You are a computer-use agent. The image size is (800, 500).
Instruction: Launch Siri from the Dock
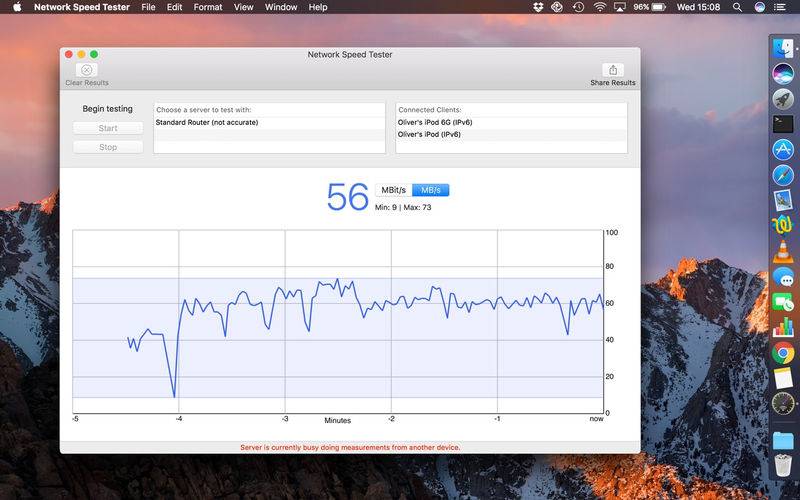coord(783,73)
